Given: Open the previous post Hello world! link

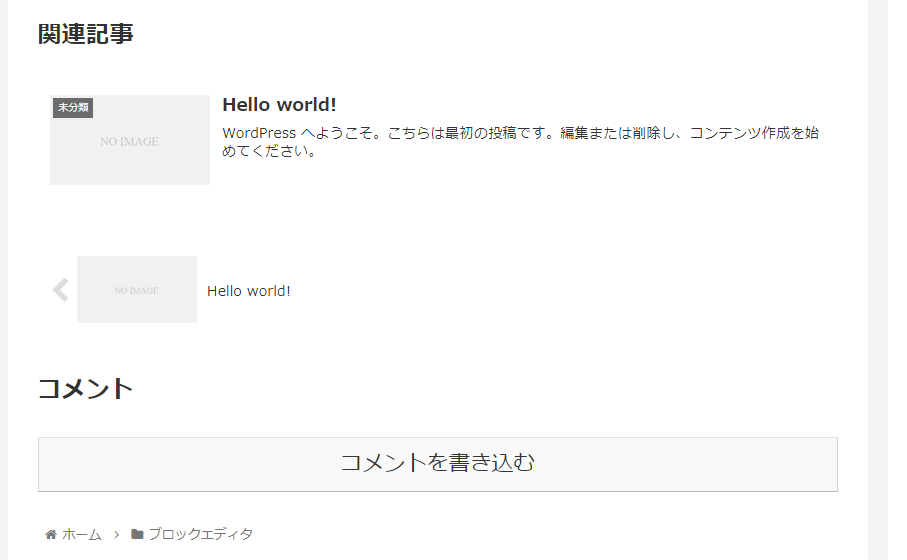Looking at the screenshot, I should [249, 291].
